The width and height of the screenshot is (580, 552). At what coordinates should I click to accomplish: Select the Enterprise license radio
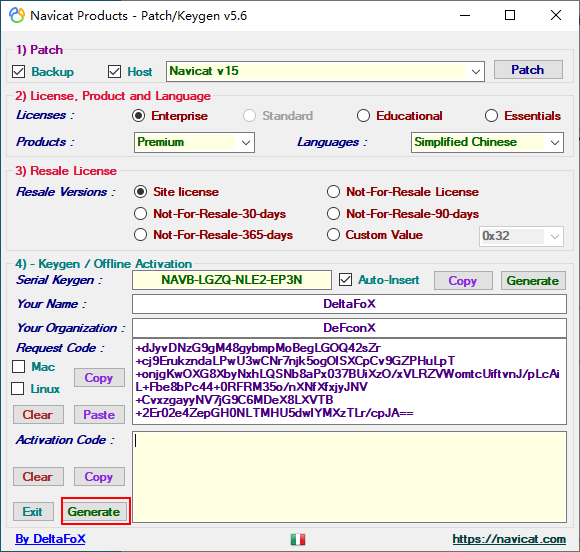138,116
